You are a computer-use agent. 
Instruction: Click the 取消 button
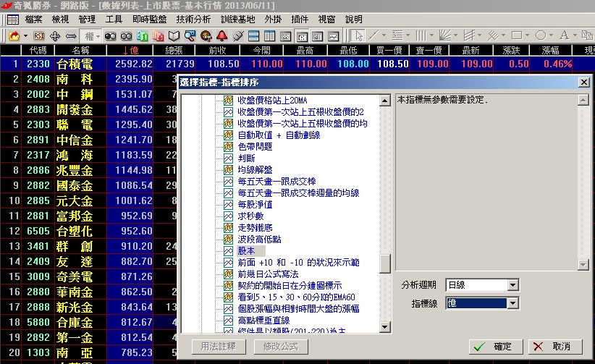(x=555, y=347)
